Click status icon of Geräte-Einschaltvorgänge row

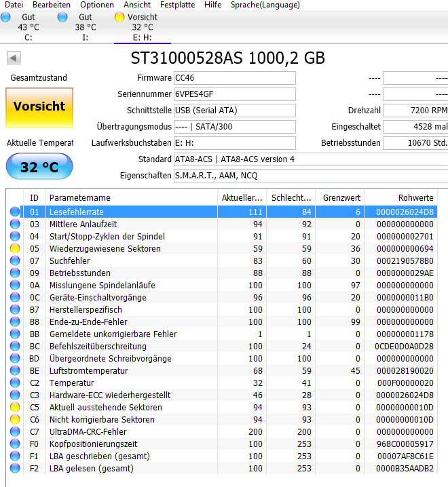(x=15, y=297)
